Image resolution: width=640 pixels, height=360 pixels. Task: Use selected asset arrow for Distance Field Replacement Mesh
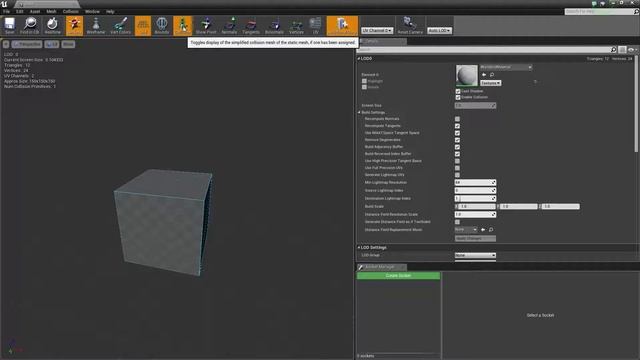[483, 230]
